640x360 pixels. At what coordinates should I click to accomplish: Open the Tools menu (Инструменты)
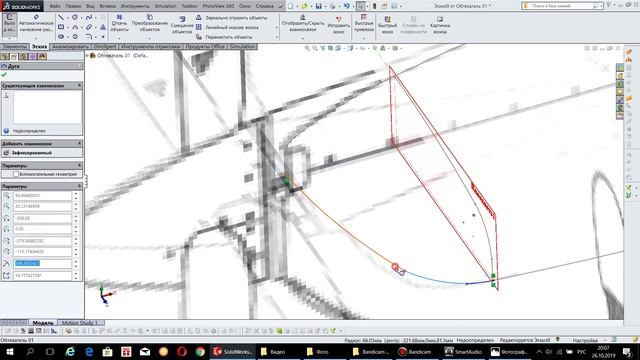coord(136,6)
